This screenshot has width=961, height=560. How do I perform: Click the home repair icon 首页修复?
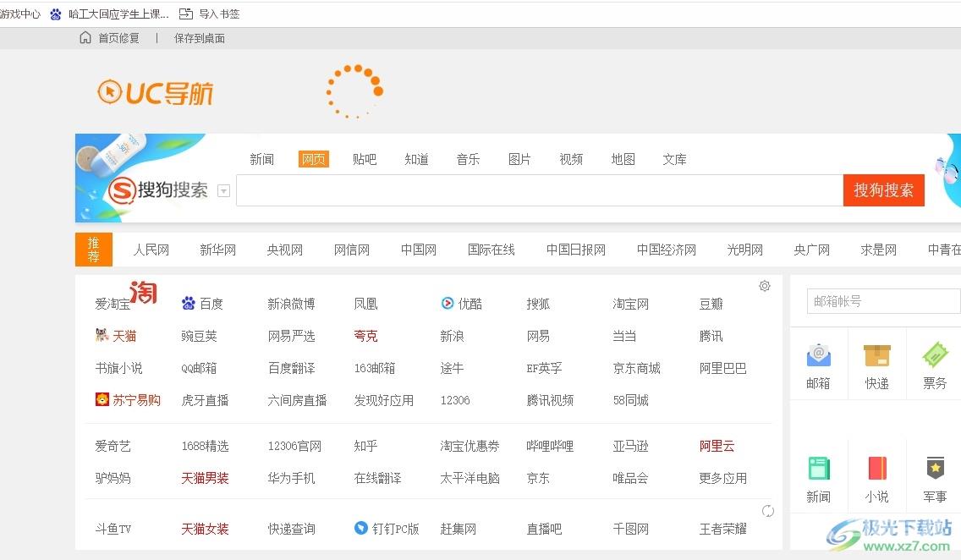point(85,38)
